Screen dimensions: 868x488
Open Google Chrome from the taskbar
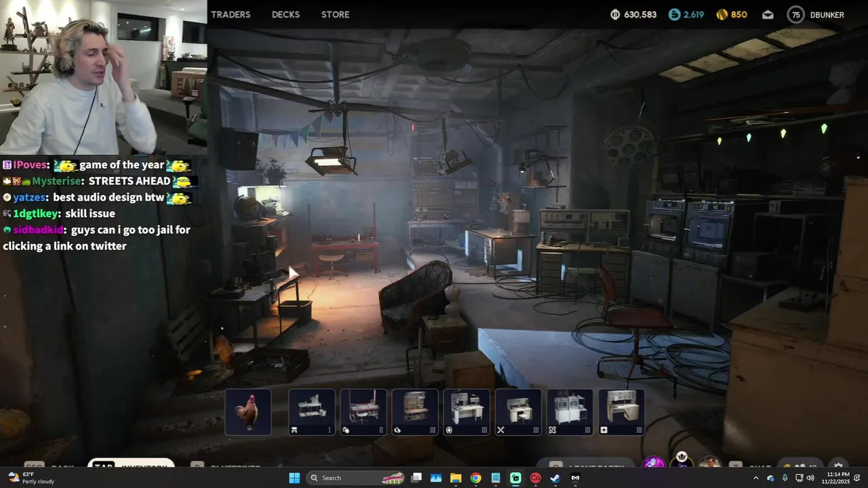pos(476,478)
